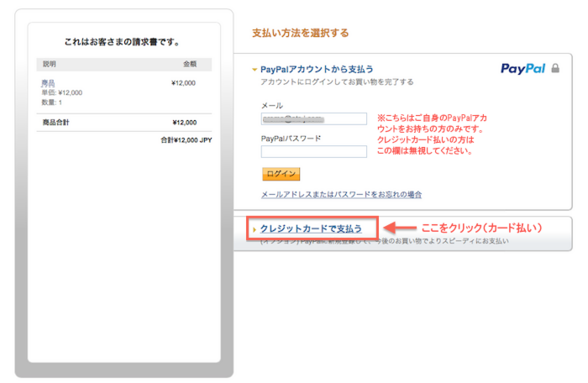Click the ログイン button
Screen dimensions: 588x383
click(281, 174)
